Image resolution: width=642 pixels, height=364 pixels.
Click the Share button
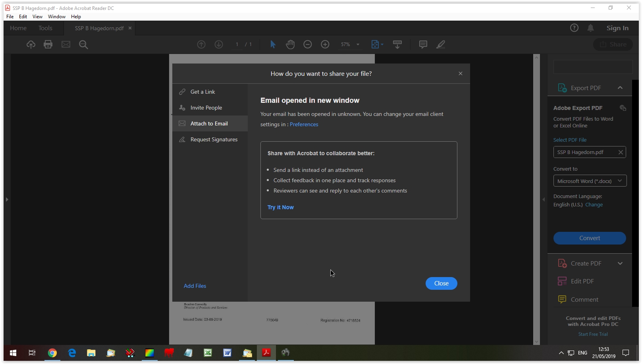click(x=613, y=44)
